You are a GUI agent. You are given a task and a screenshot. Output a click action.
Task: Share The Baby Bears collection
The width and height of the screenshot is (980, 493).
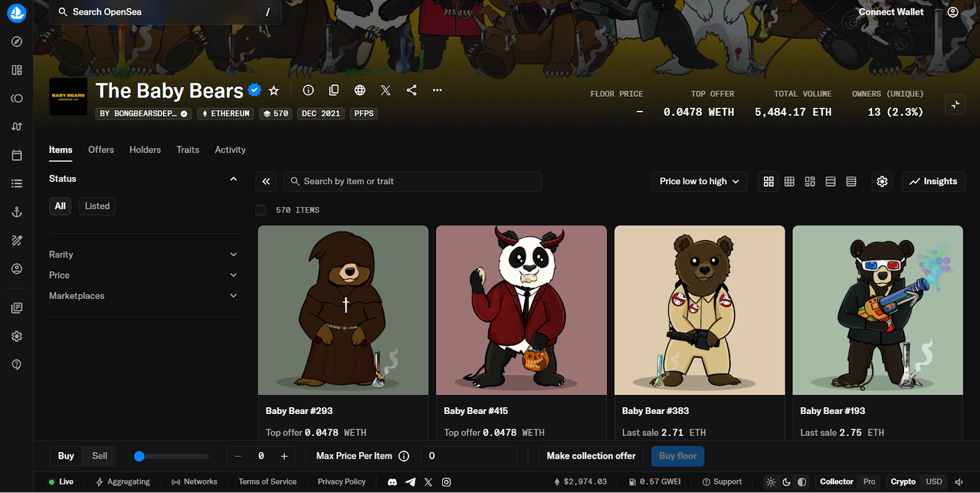(x=412, y=90)
